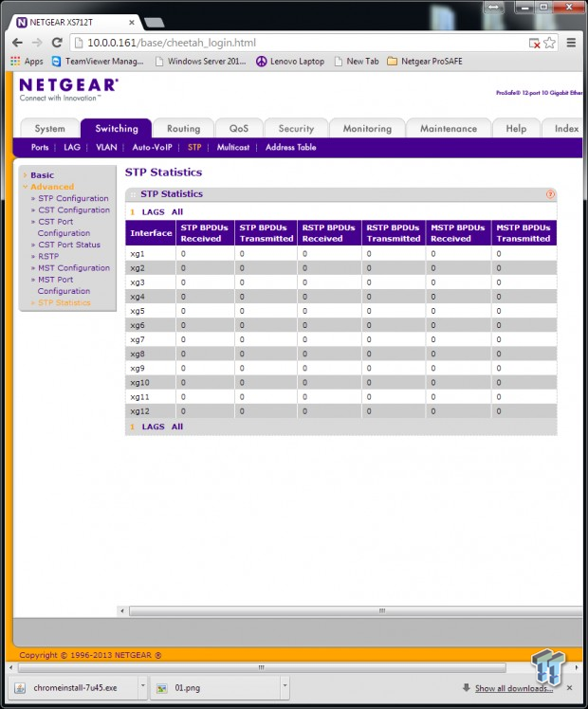Viewport: 588px width, 709px height.
Task: Click the NETGEAR logo
Action: [68, 89]
